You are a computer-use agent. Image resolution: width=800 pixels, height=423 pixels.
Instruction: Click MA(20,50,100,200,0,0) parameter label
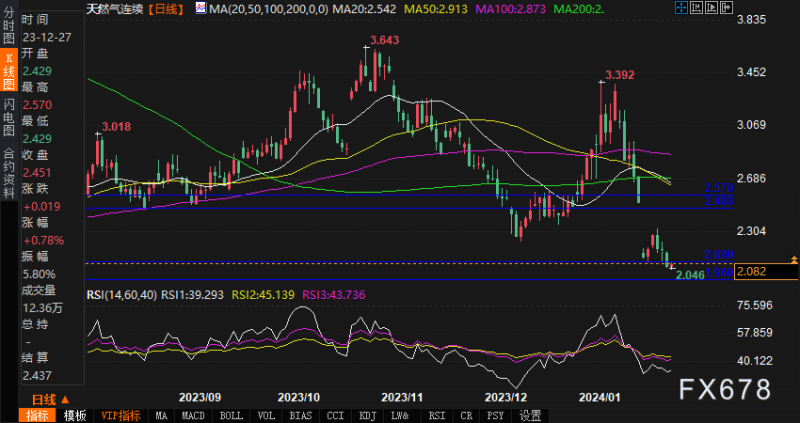(x=269, y=8)
